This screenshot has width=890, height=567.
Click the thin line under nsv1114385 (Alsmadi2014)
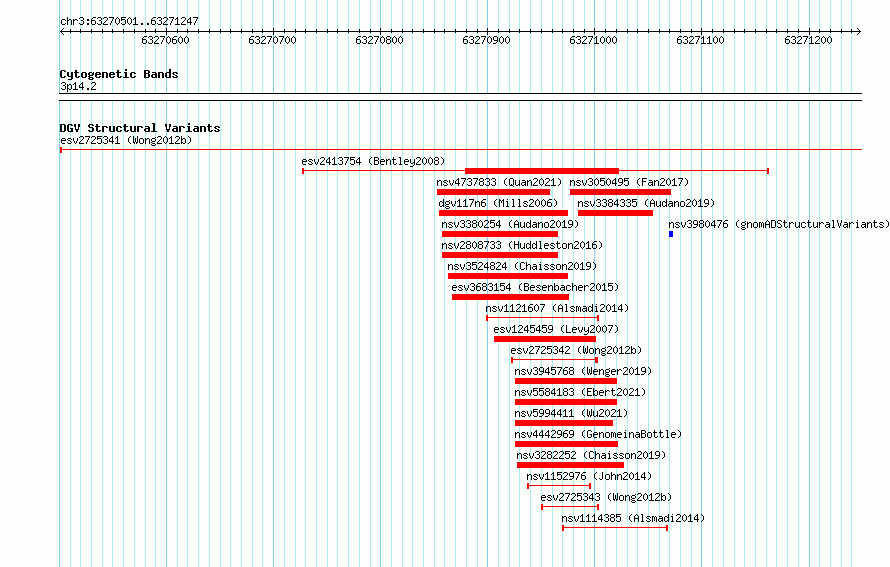615,528
